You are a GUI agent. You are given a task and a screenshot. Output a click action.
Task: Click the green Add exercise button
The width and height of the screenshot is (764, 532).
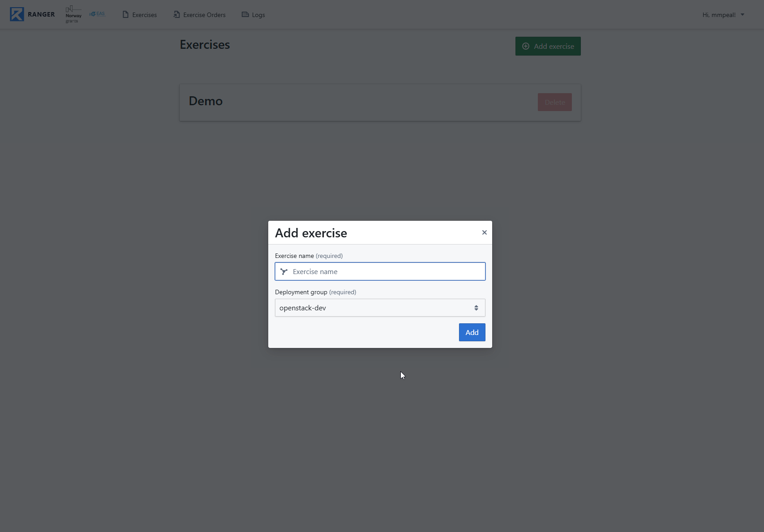coord(548,46)
